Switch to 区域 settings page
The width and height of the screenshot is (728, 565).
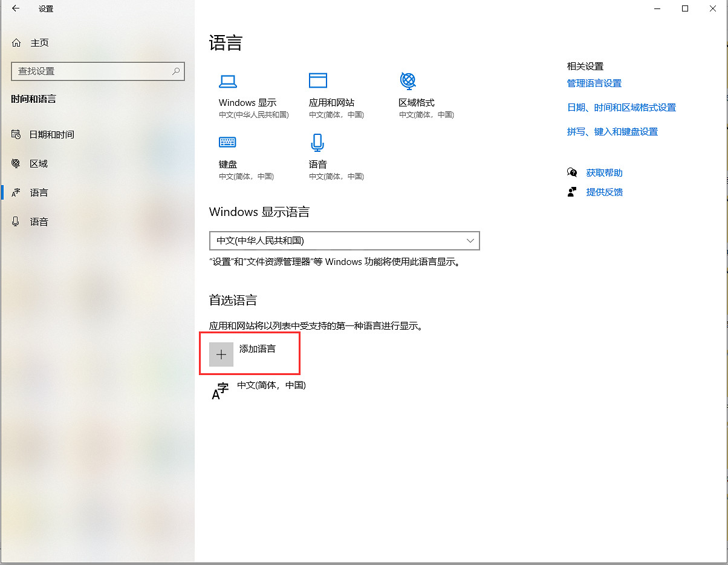point(38,163)
